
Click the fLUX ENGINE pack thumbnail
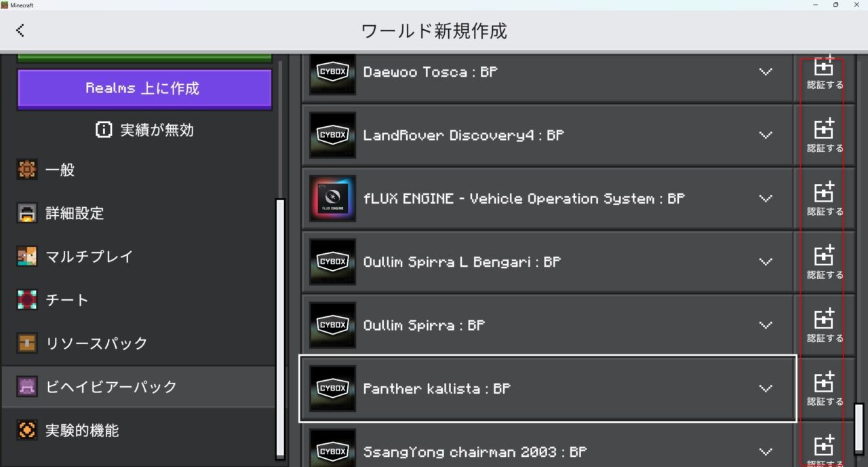tap(332, 198)
